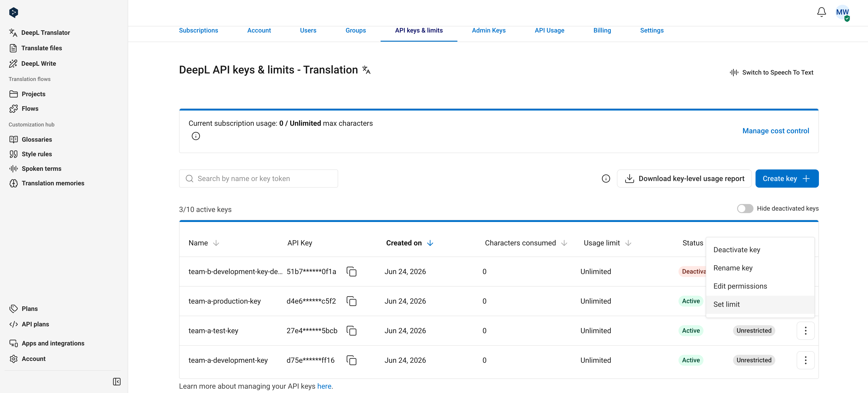This screenshot has height=393, width=868.
Task: Click the Create key button
Action: (787, 179)
